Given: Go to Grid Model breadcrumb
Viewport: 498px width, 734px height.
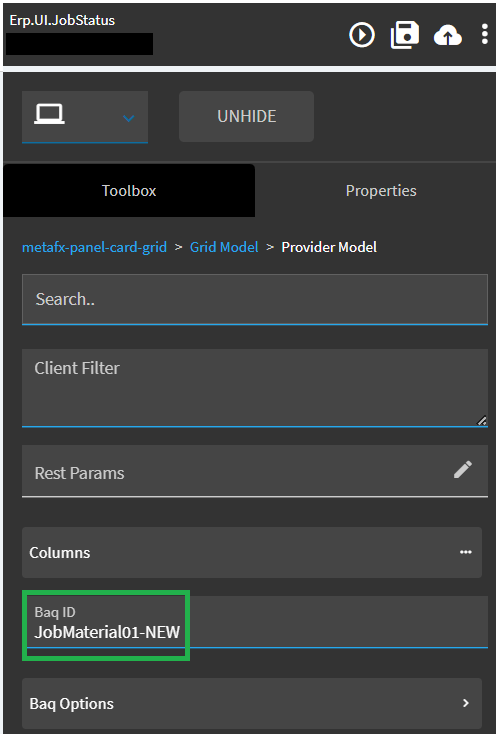Looking at the screenshot, I should click(224, 247).
